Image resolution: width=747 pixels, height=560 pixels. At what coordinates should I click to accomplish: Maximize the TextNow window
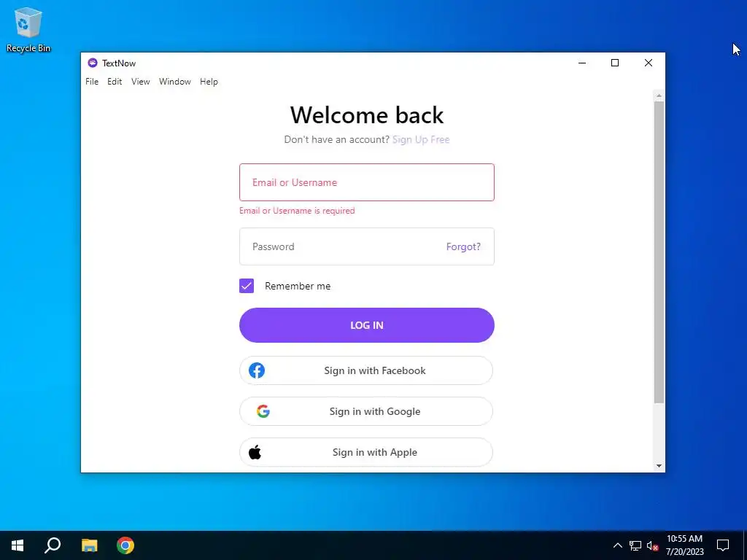click(615, 63)
